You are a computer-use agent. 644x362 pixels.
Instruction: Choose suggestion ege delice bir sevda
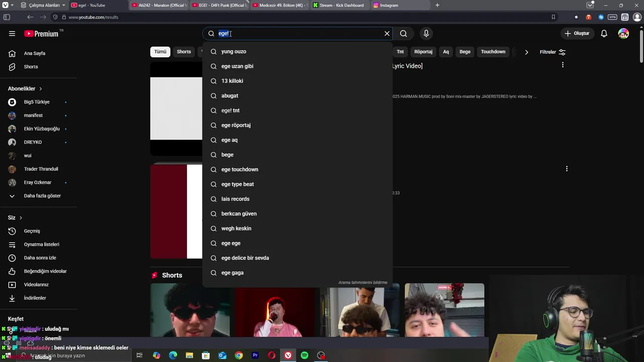pos(297,258)
